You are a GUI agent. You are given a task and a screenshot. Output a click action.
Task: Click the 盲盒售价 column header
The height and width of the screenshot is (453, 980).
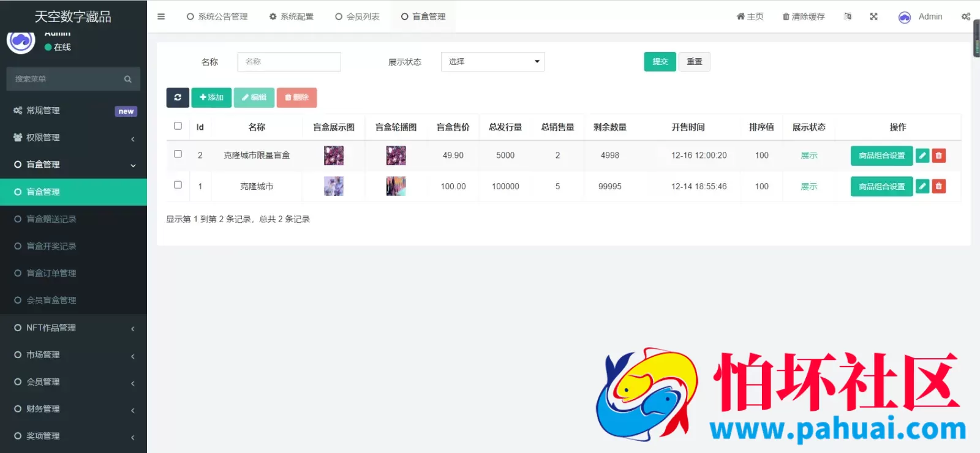click(x=453, y=127)
